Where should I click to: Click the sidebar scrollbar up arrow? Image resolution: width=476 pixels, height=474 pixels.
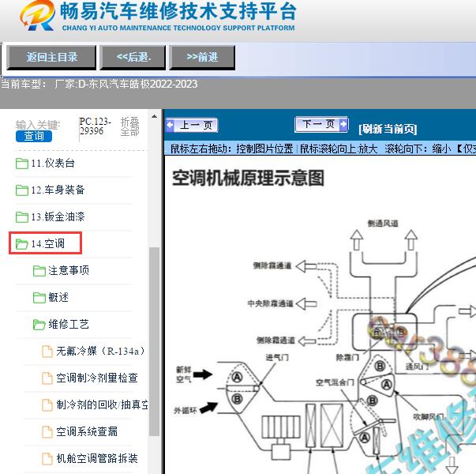pyautogui.click(x=154, y=116)
